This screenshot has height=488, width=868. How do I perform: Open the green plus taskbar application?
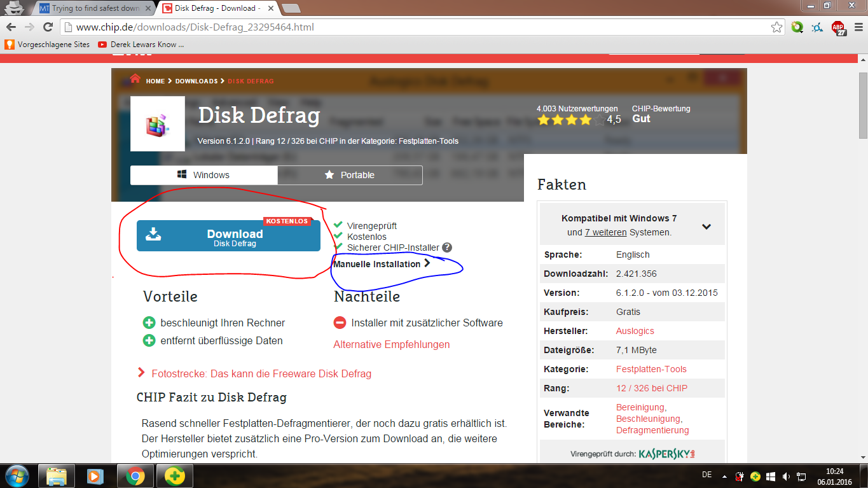tap(174, 476)
